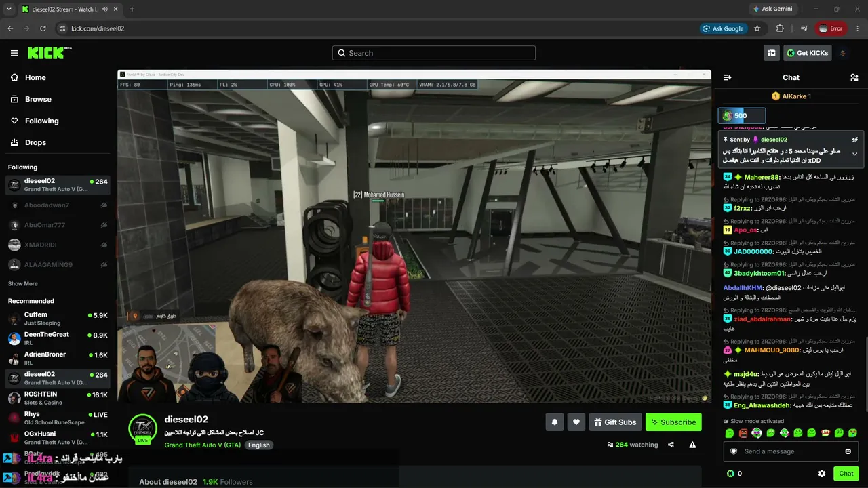The height and width of the screenshot is (488, 868).
Task: Open recommended channel Rhys
Action: tap(58, 418)
